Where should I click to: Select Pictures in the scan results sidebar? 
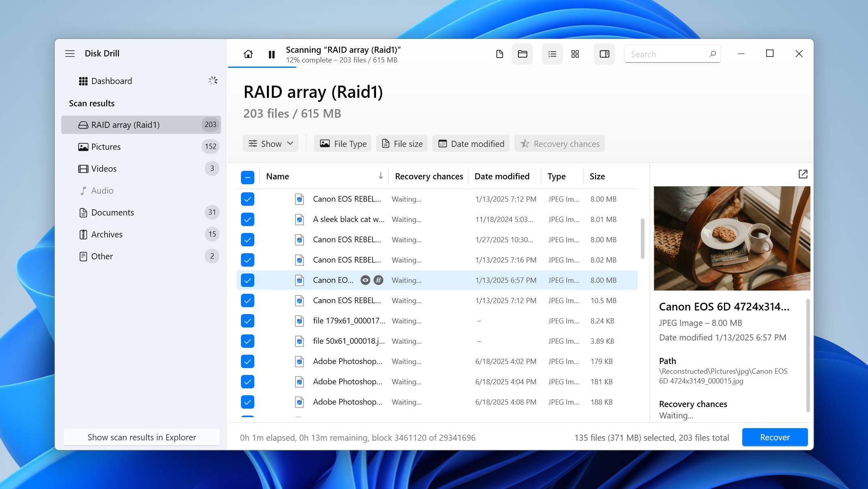pyautogui.click(x=105, y=146)
